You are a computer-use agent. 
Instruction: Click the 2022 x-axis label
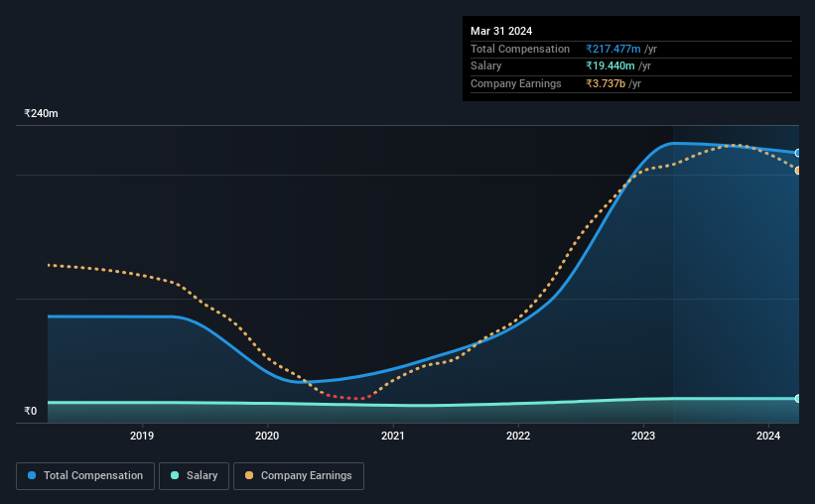[518, 436]
